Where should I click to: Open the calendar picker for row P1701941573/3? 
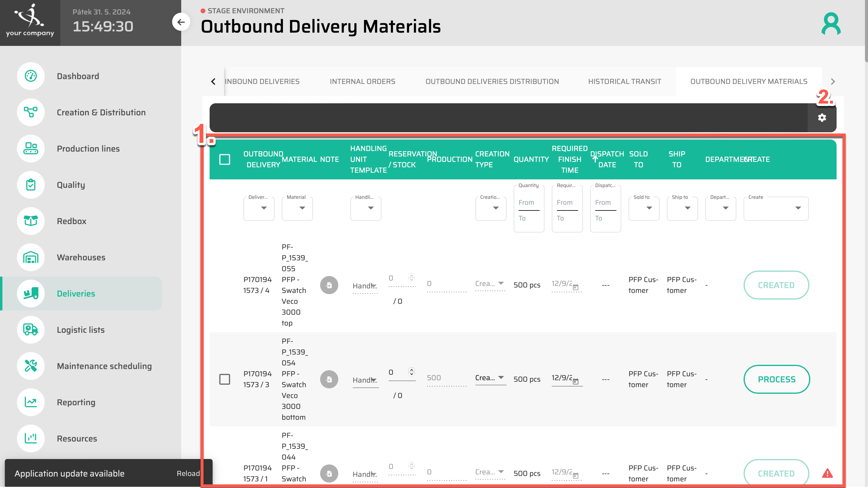(x=576, y=381)
